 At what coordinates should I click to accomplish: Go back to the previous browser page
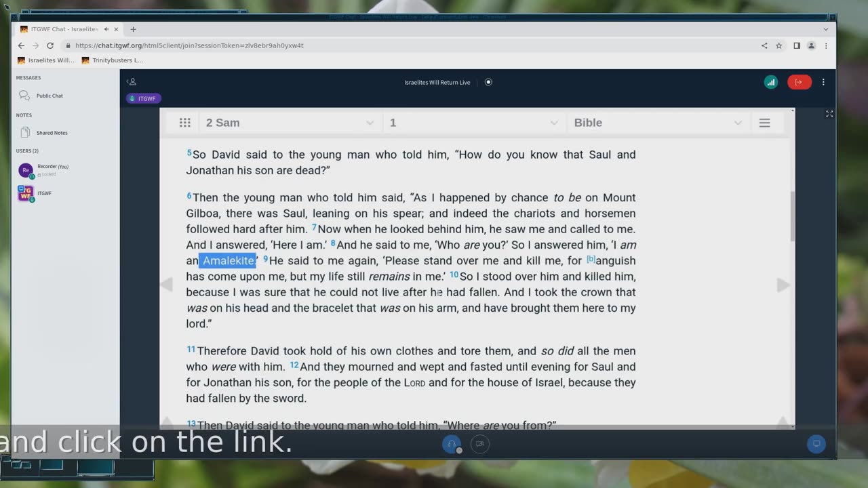[21, 45]
